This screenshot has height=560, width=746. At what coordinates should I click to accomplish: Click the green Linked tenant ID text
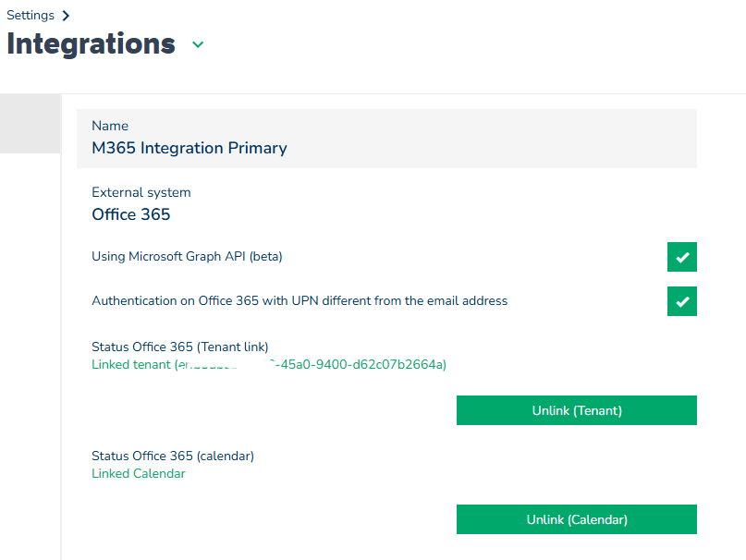tap(268, 364)
